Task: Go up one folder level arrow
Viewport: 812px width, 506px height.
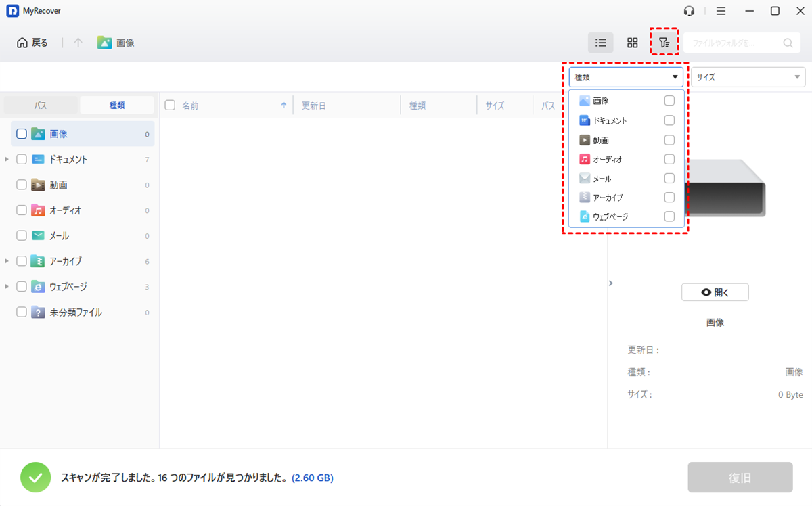Action: tap(78, 43)
